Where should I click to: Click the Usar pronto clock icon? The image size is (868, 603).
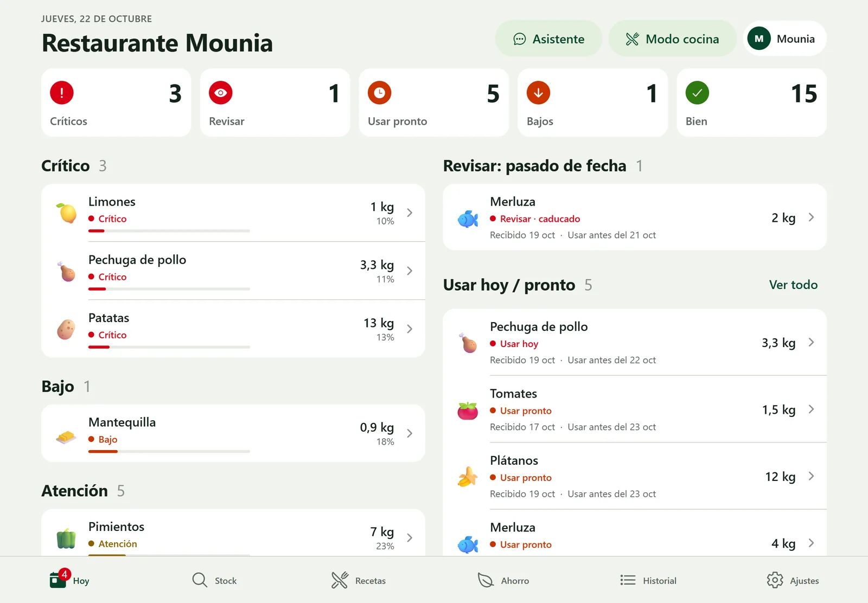(380, 93)
